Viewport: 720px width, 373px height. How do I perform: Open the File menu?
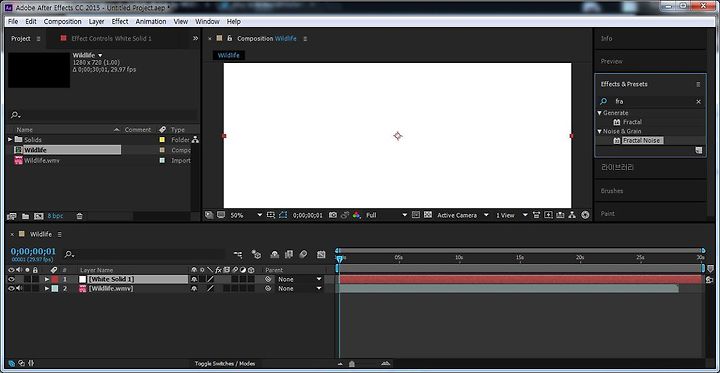pos(13,22)
